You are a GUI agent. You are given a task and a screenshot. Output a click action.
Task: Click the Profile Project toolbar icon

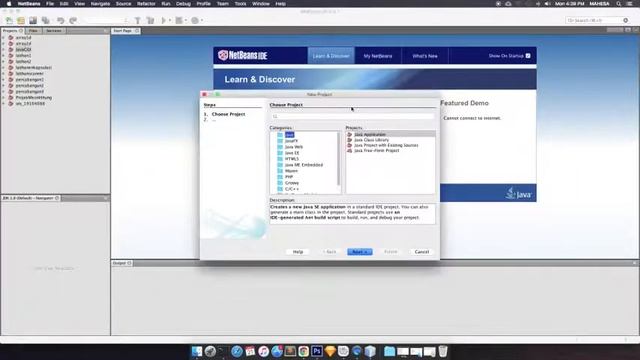195,20
